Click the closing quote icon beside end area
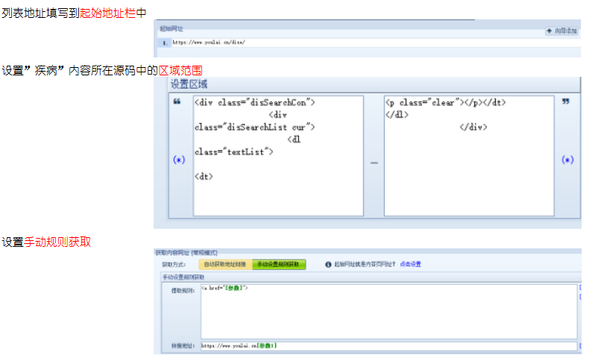This screenshot has width=610, height=364. 565,102
